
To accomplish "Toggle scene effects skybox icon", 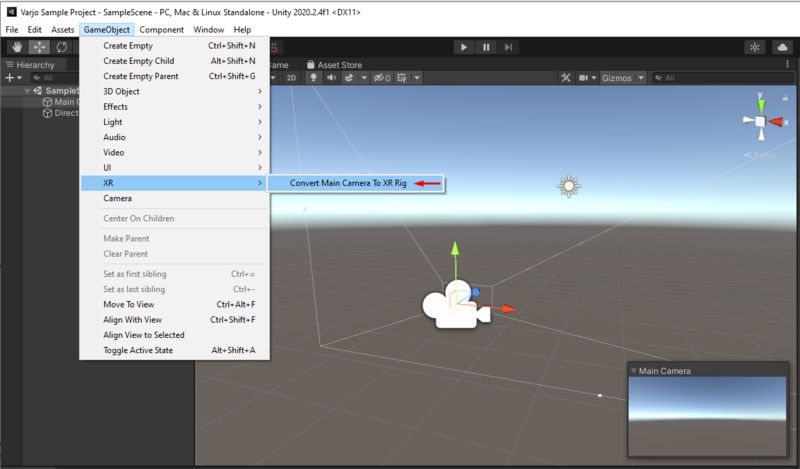I will [x=349, y=78].
